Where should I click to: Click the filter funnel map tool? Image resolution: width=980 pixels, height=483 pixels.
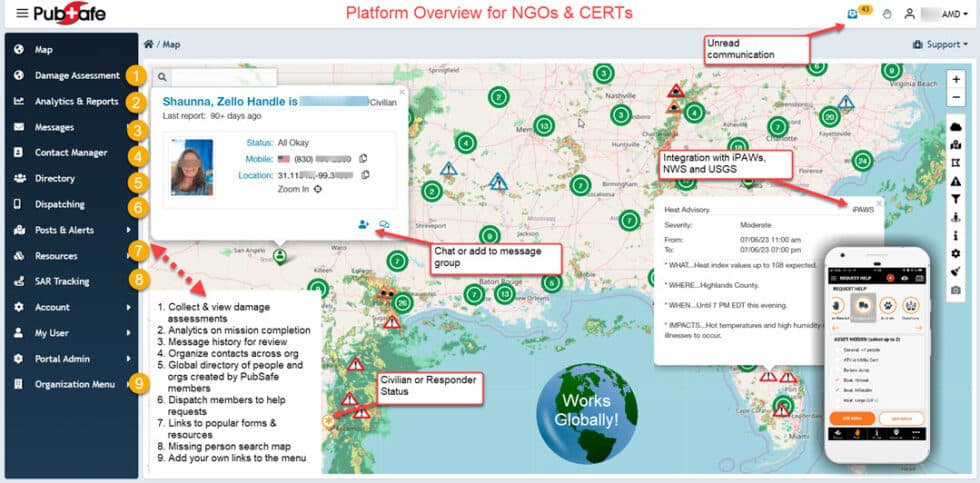(x=956, y=199)
